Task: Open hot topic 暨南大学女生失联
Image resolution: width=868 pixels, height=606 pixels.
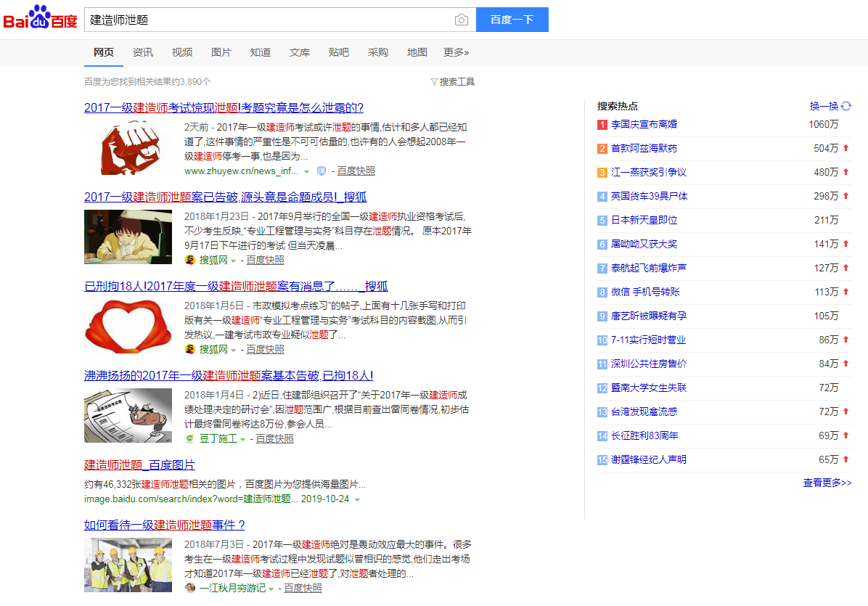Action: (649, 388)
